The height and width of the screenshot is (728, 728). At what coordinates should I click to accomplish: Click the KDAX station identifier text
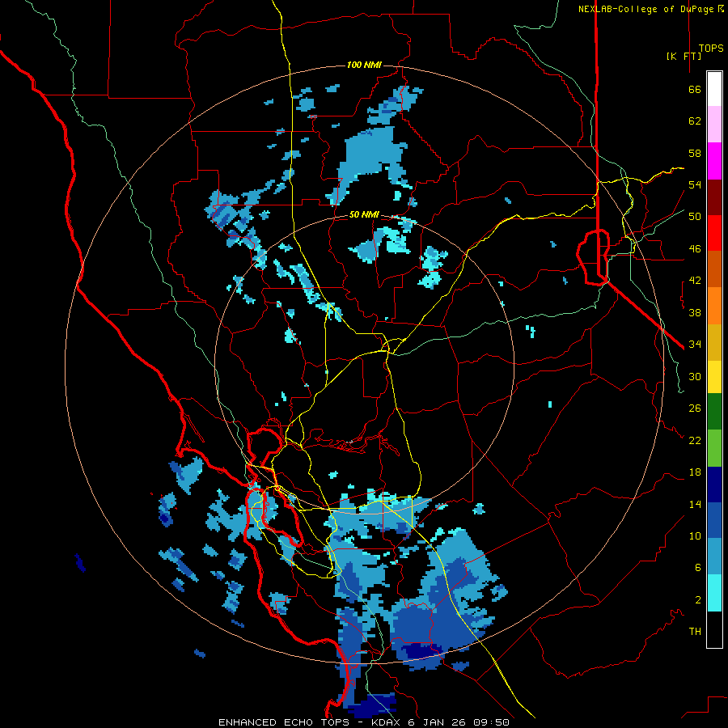[x=387, y=722]
